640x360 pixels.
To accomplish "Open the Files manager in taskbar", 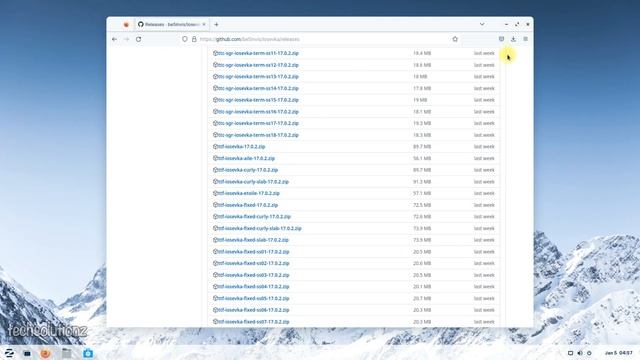I will [67, 353].
